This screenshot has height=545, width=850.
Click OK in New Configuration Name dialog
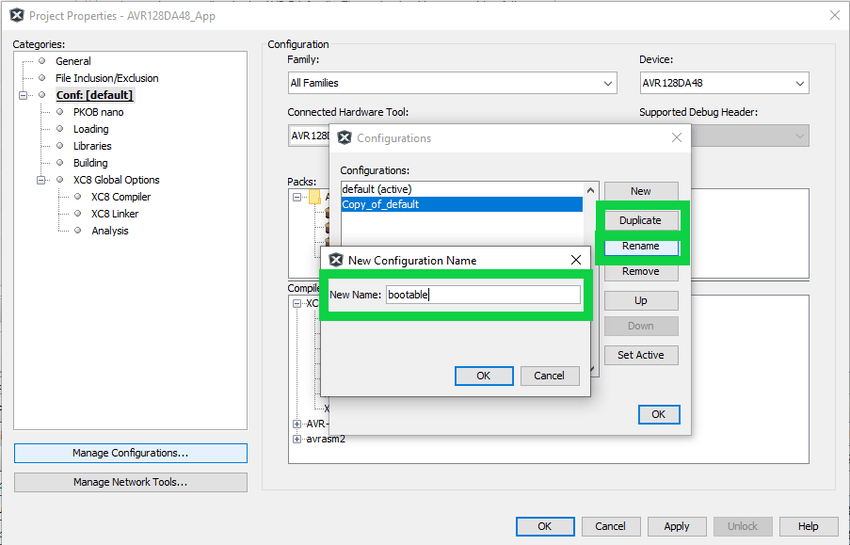483,376
